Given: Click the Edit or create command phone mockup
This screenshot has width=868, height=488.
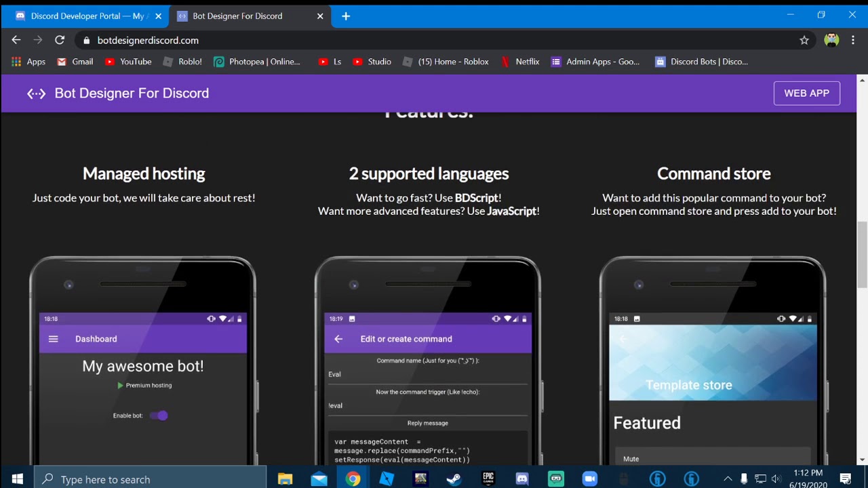Looking at the screenshot, I should [x=428, y=361].
